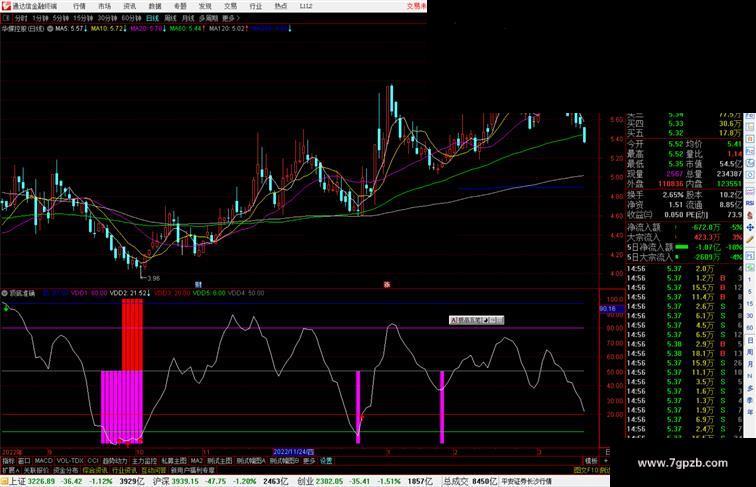Select the 60分钟 period
The height and width of the screenshot is (487, 756).
point(131,18)
